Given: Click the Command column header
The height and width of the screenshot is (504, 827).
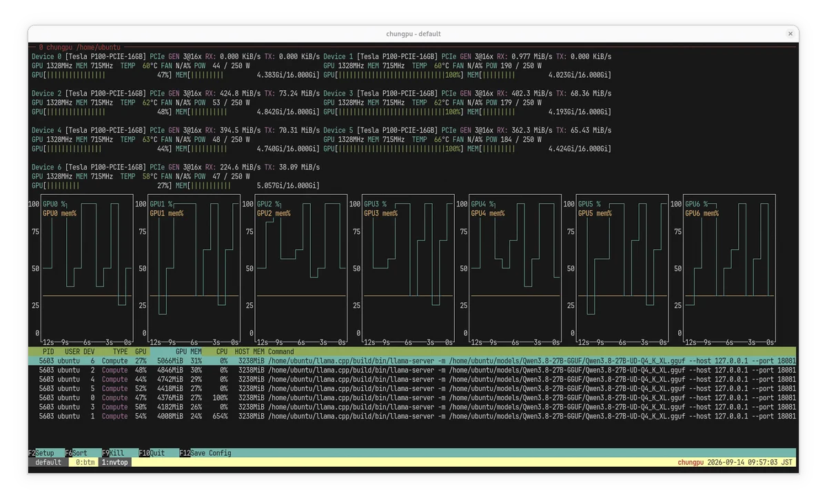Looking at the screenshot, I should (281, 351).
